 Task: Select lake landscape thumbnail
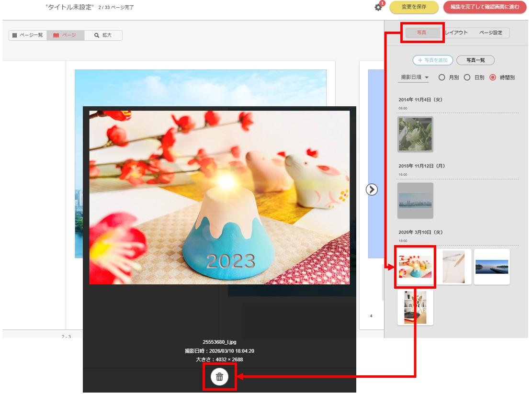pos(492,267)
